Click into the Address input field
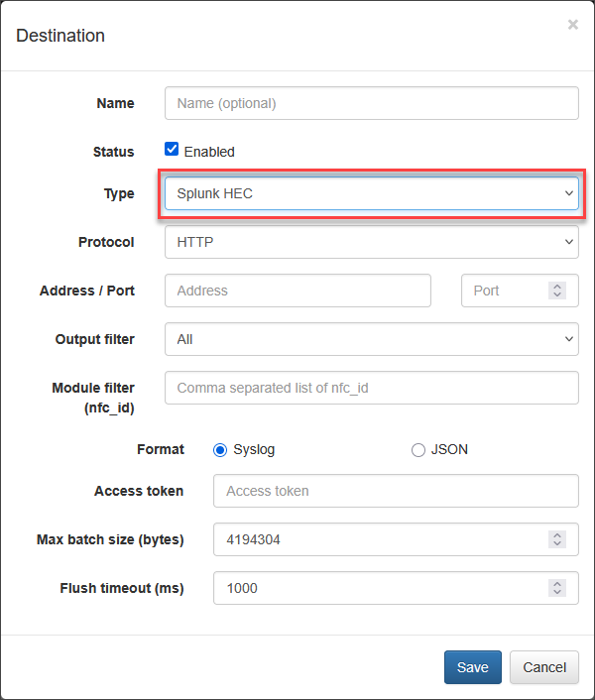 pos(297,291)
